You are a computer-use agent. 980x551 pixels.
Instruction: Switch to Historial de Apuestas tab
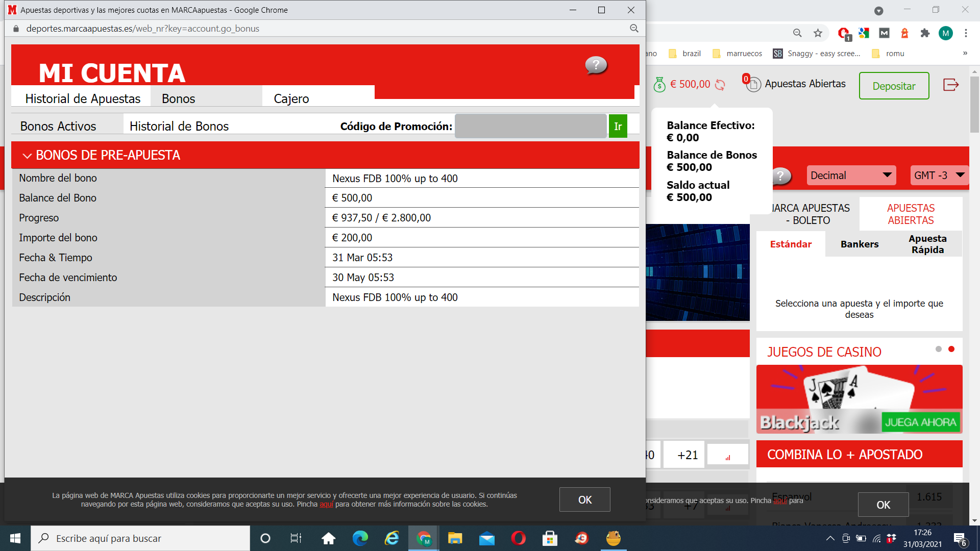[x=83, y=98]
